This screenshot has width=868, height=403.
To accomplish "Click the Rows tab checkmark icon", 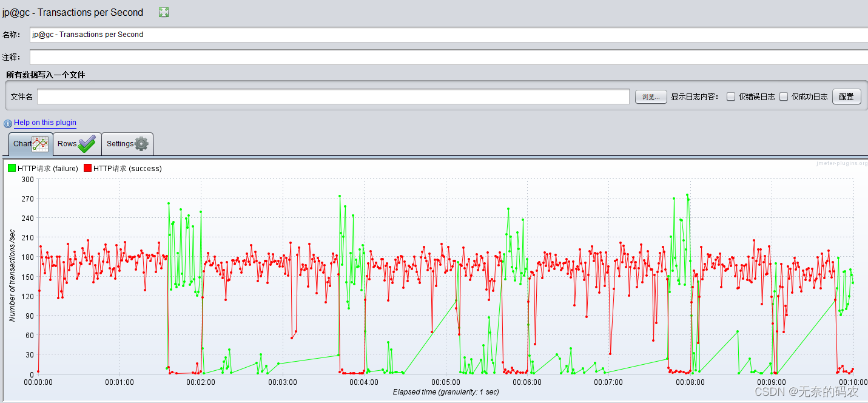I will tap(87, 144).
